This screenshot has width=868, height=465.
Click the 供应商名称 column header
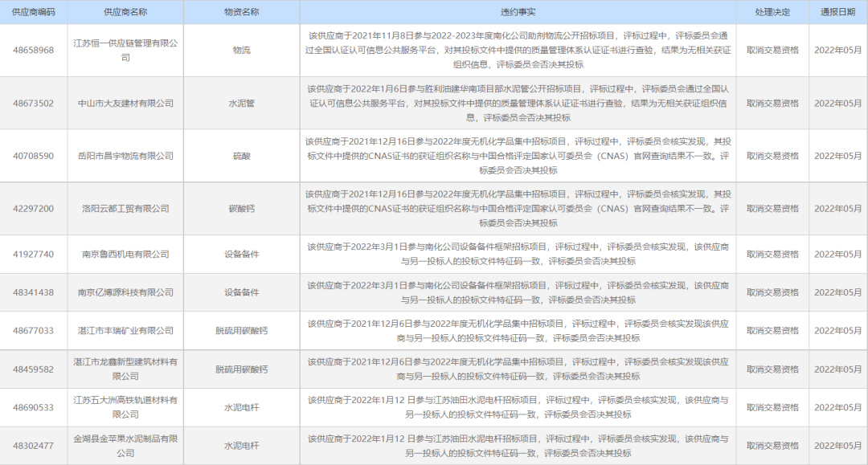click(126, 10)
